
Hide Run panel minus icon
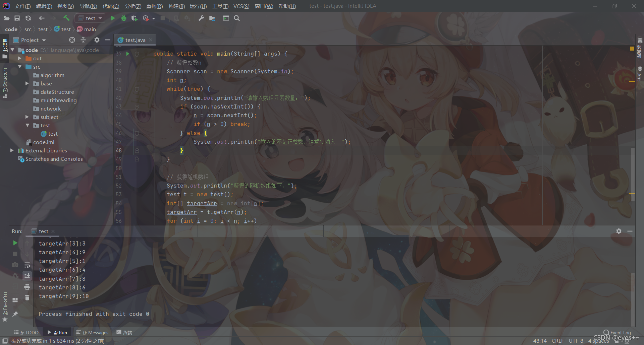(630, 231)
